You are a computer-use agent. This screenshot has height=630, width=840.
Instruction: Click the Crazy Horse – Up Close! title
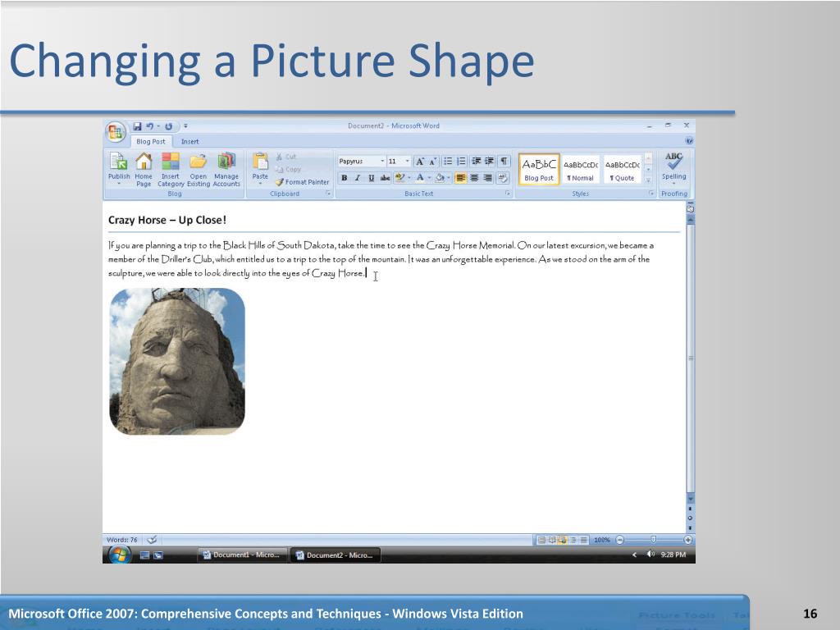tap(167, 220)
